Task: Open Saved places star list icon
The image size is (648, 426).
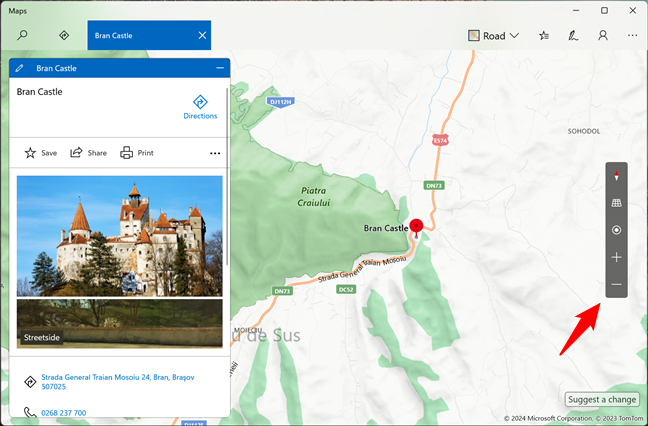Action: tap(544, 36)
